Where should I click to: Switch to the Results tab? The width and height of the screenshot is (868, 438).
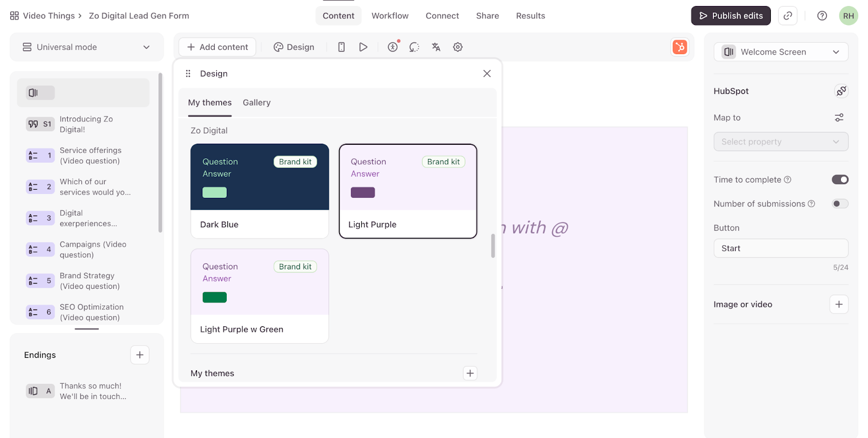(x=531, y=16)
